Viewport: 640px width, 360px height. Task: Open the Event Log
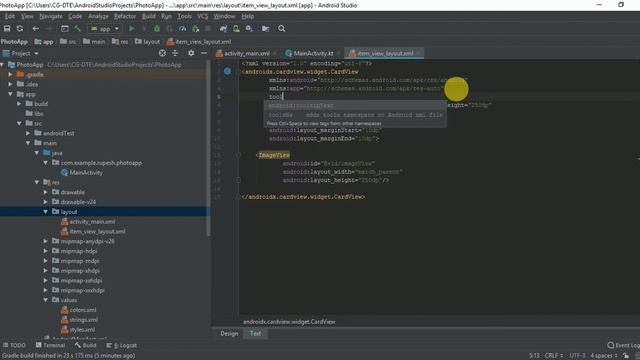tap(623, 345)
